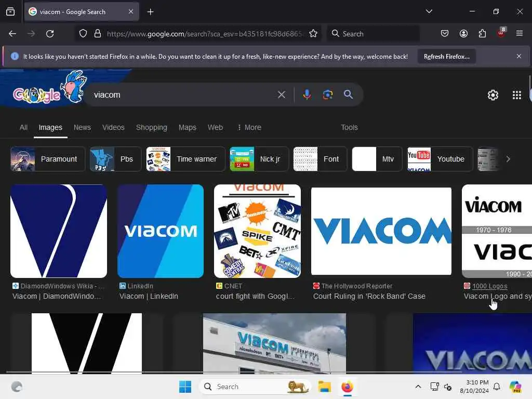Select the Mtv suggestion chip

click(377, 159)
